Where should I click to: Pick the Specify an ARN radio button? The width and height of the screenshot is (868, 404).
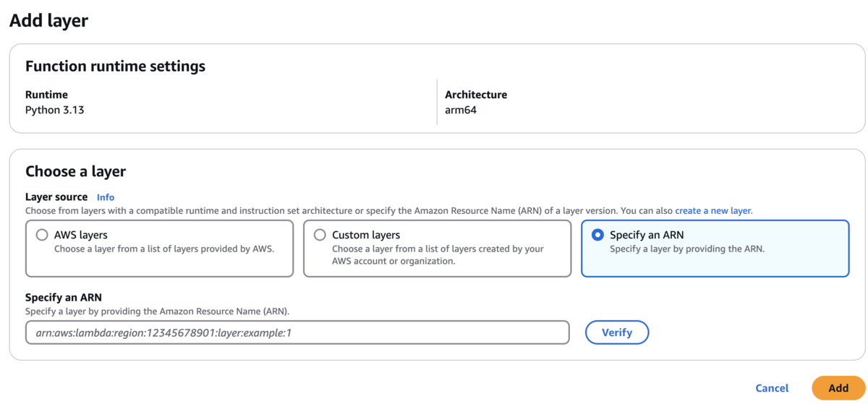[x=597, y=235]
